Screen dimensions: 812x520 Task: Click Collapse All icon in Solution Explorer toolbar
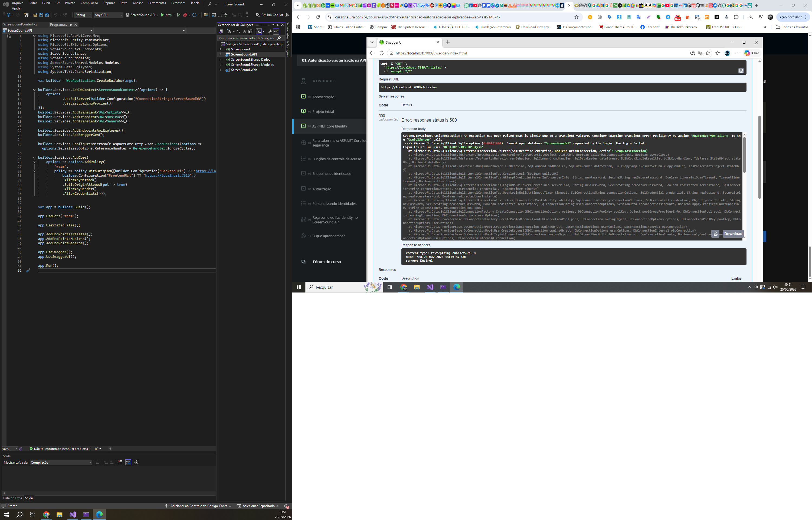click(x=245, y=31)
